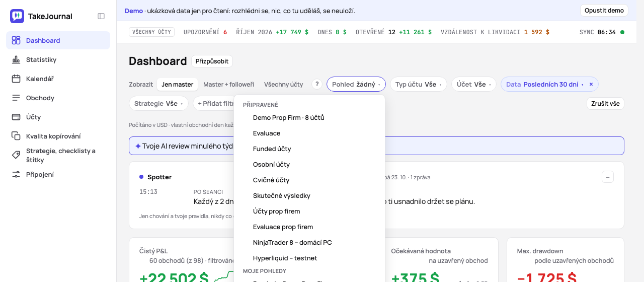Click the Statistiky bar chart icon
644x282 pixels.
click(x=16, y=59)
